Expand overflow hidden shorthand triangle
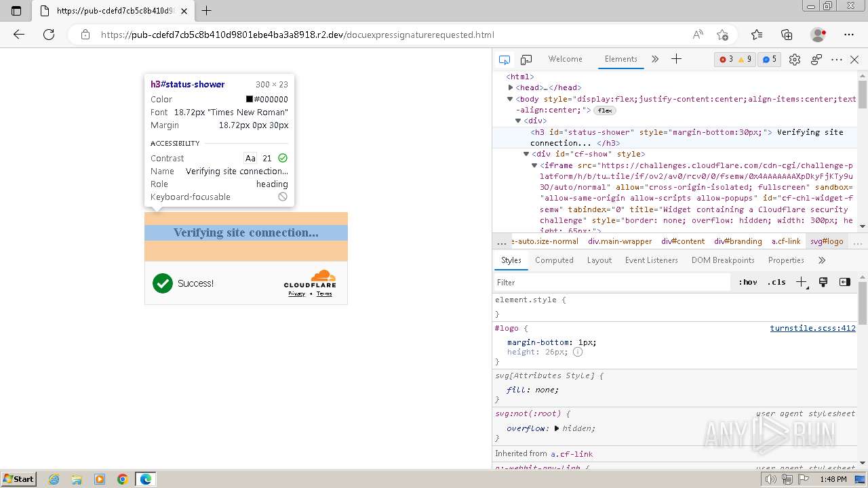The width and height of the screenshot is (868, 488). [x=557, y=428]
